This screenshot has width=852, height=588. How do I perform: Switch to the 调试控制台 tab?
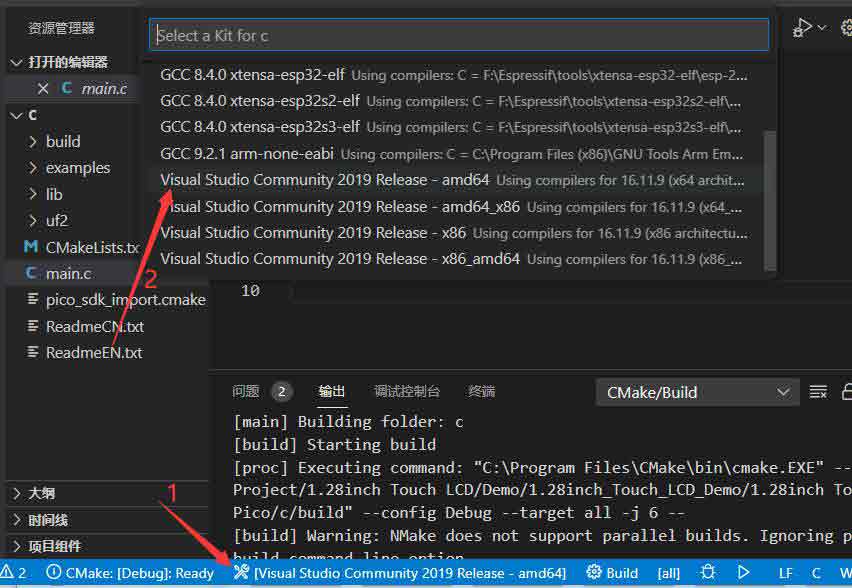click(407, 391)
